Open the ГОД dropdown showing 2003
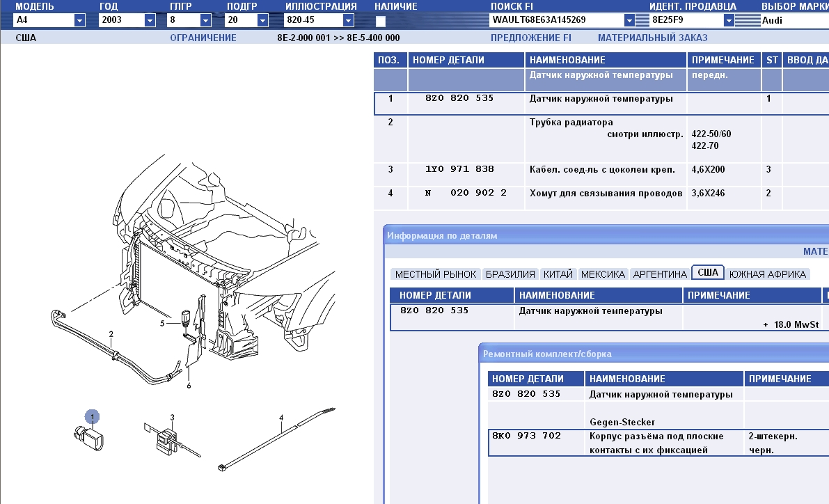 [x=150, y=20]
